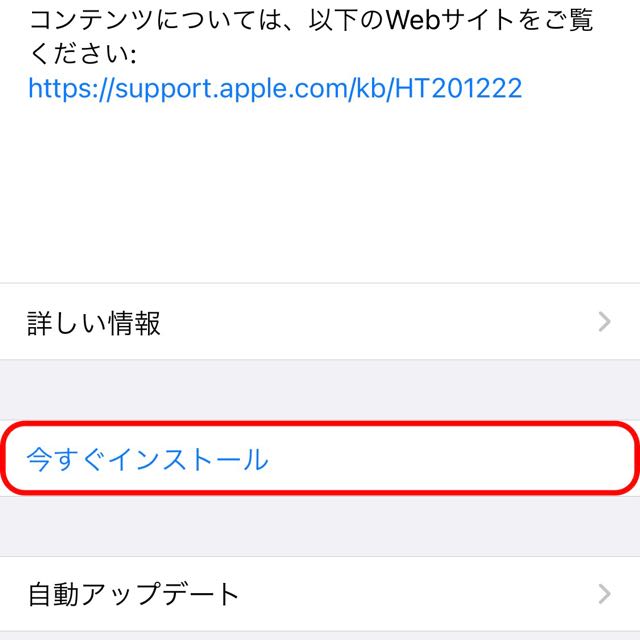Click empty space right of 今すぐインストール text
This screenshot has width=640, height=640.
[449, 459]
